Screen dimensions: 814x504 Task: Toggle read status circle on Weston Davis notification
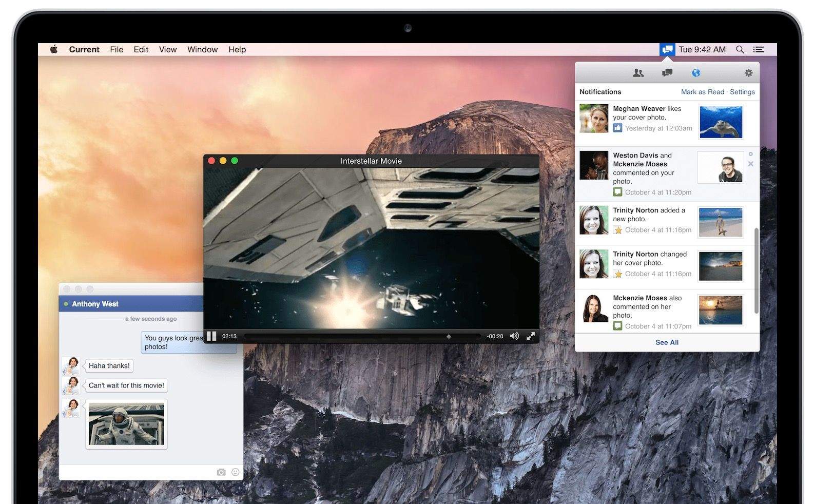point(750,154)
